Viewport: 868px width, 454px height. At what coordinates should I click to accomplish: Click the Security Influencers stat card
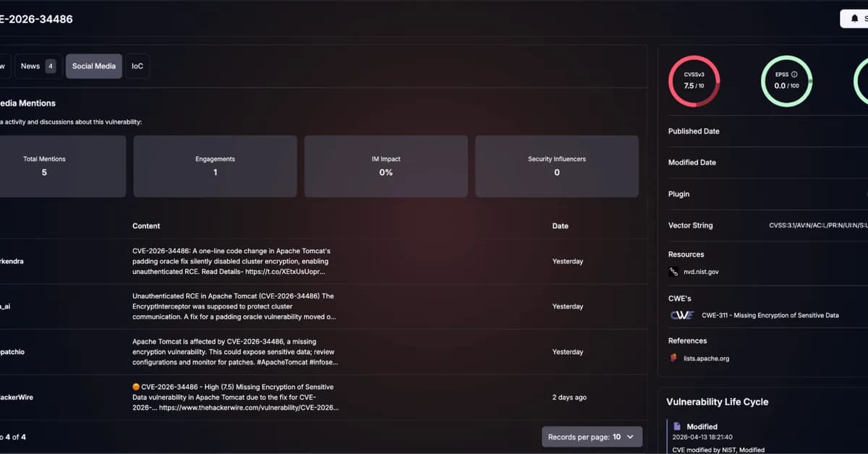click(x=556, y=166)
